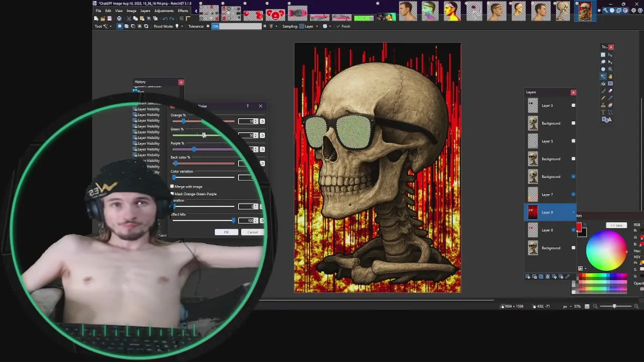Select the Pencil tool
This screenshot has height=362, width=644.
point(603,98)
